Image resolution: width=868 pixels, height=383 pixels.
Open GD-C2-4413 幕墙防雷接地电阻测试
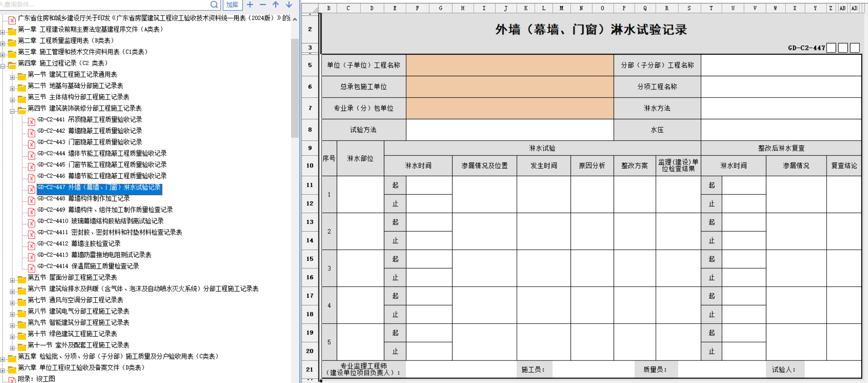94,255
